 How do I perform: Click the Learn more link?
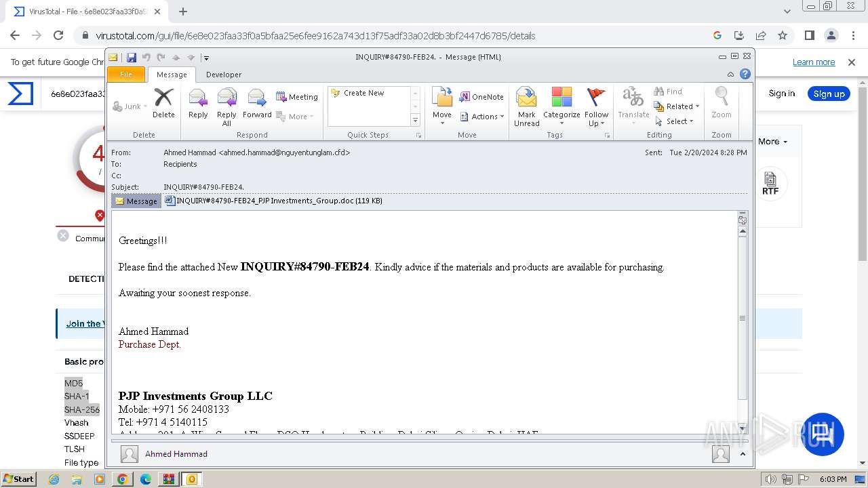click(x=814, y=62)
